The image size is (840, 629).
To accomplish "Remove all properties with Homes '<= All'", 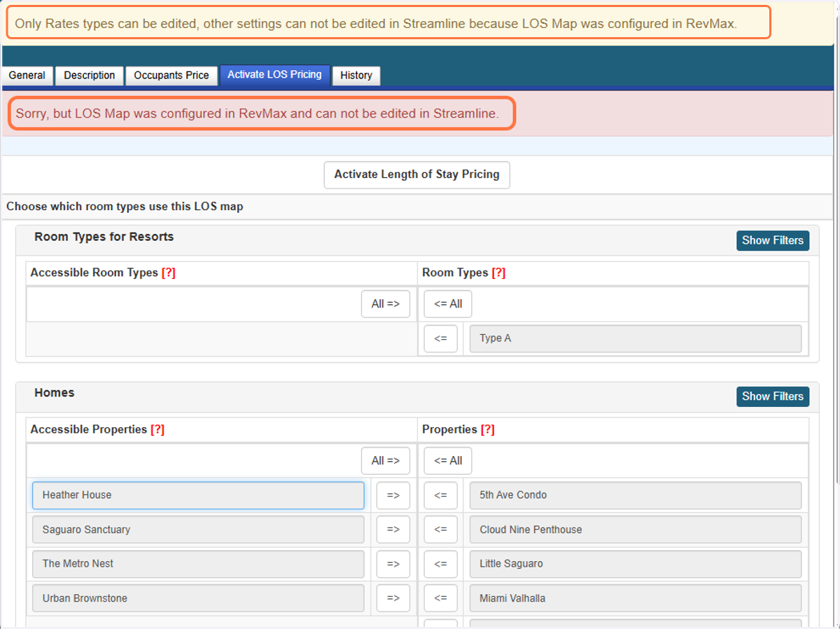I will [x=448, y=461].
